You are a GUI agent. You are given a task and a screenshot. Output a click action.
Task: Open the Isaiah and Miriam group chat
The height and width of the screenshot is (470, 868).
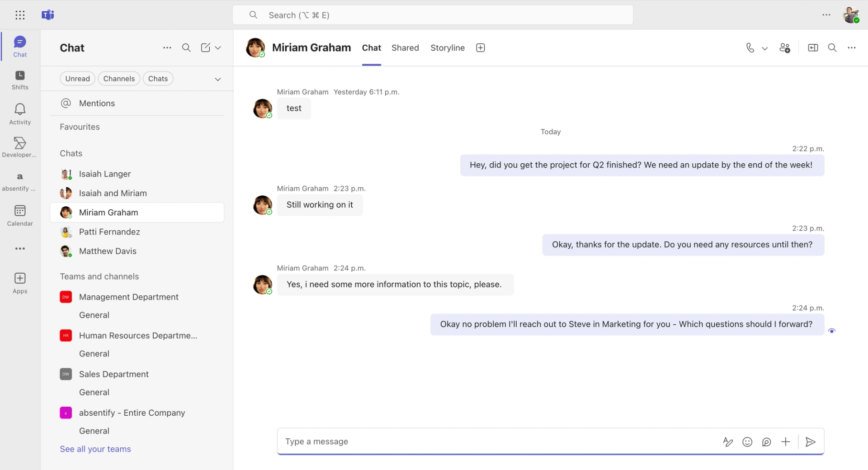tap(137, 193)
